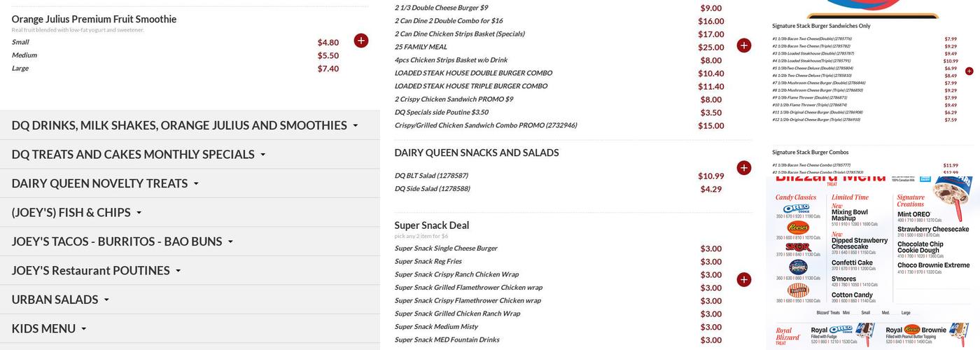Image resolution: width=980 pixels, height=350 pixels.
Task: Select DQ BLT Salad item
Action: (431, 176)
